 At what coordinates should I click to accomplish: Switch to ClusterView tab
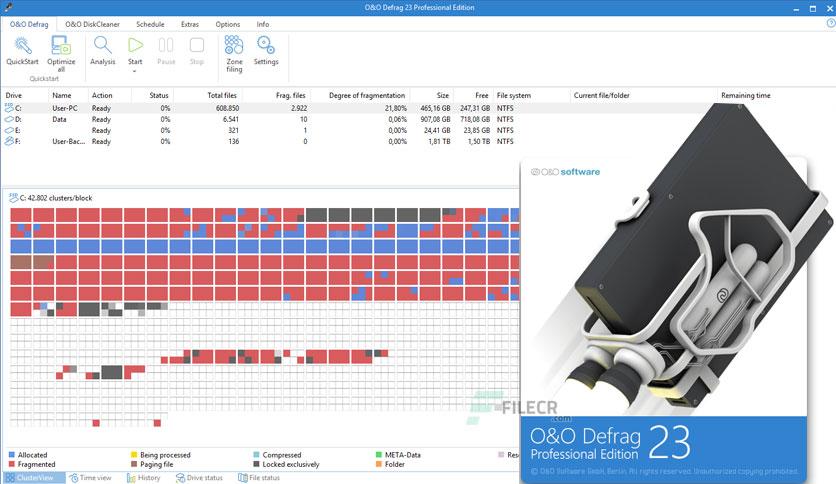pyautogui.click(x=34, y=478)
